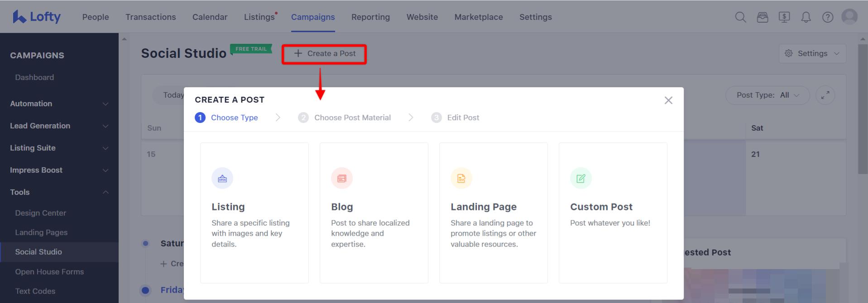
Task: Open the notifications bell
Action: click(806, 17)
